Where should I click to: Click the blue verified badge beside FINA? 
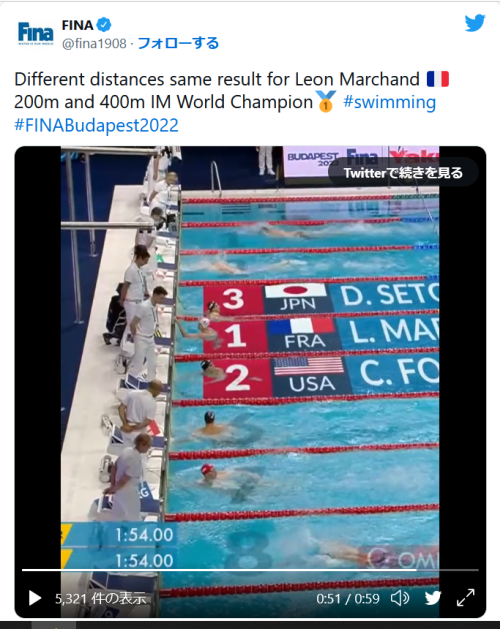pyautogui.click(x=104, y=25)
